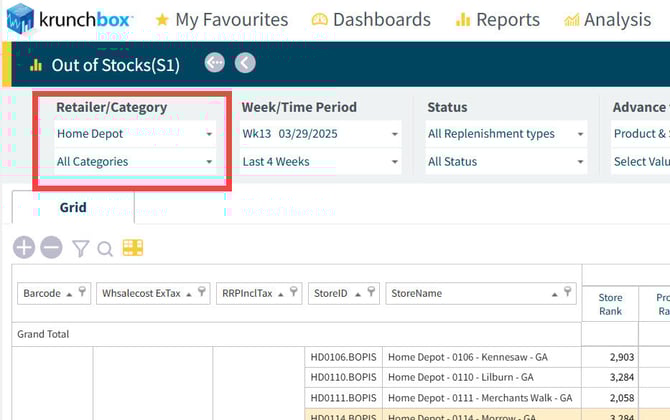
Task: Click the krunchbox logo
Action: (x=69, y=19)
